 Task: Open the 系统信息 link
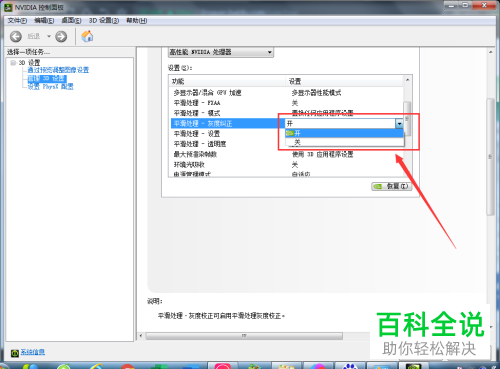point(33,352)
